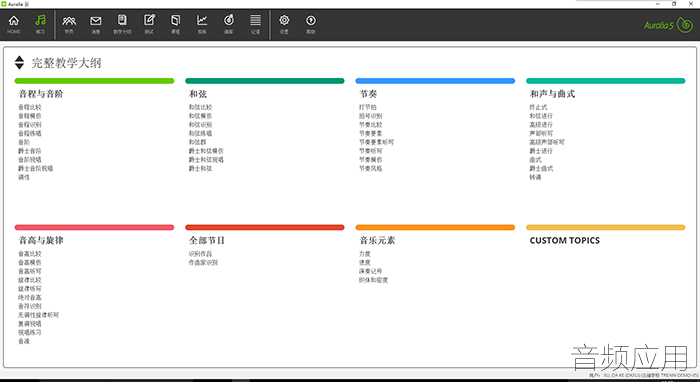This screenshot has height=382, width=700.
Task: Open the 和弦进行 topic
Action: pos(541,116)
